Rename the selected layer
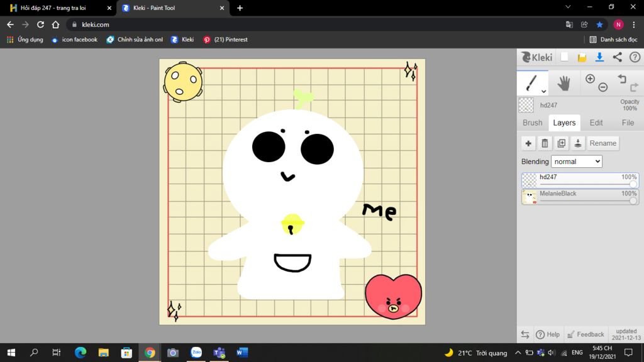644x362 pixels. [603, 143]
